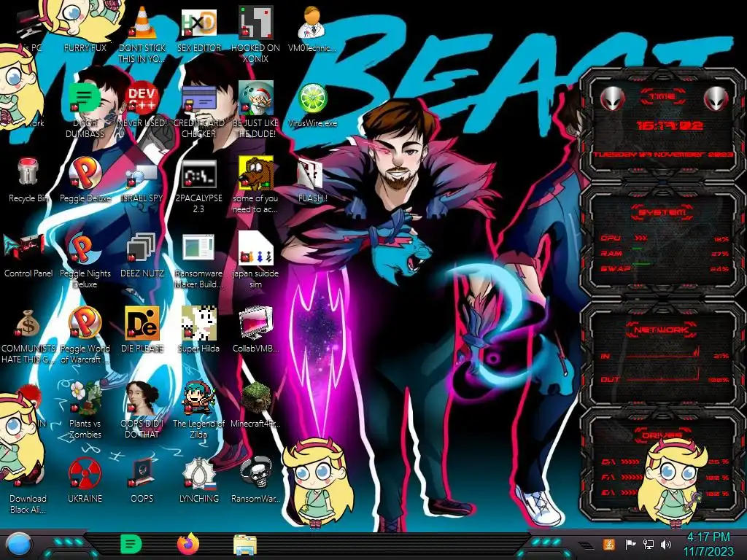Click the left alien head on Time widget

point(612,99)
